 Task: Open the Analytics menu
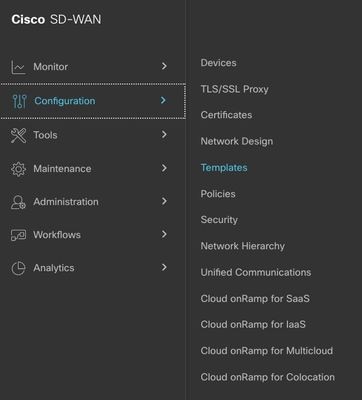54,268
